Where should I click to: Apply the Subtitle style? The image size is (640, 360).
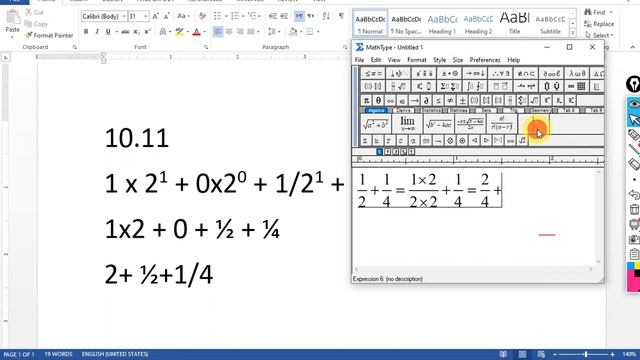pyautogui.click(x=550, y=24)
